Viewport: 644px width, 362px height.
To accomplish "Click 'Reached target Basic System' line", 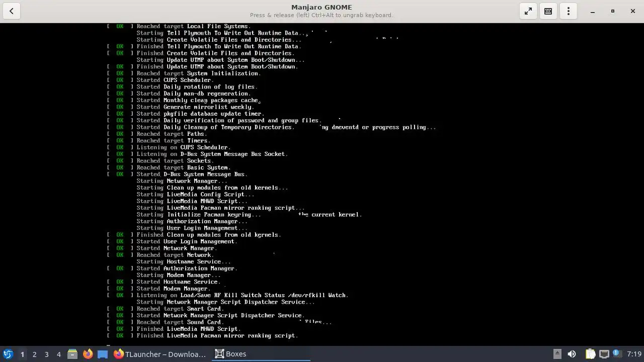I will pyautogui.click(x=169, y=167).
